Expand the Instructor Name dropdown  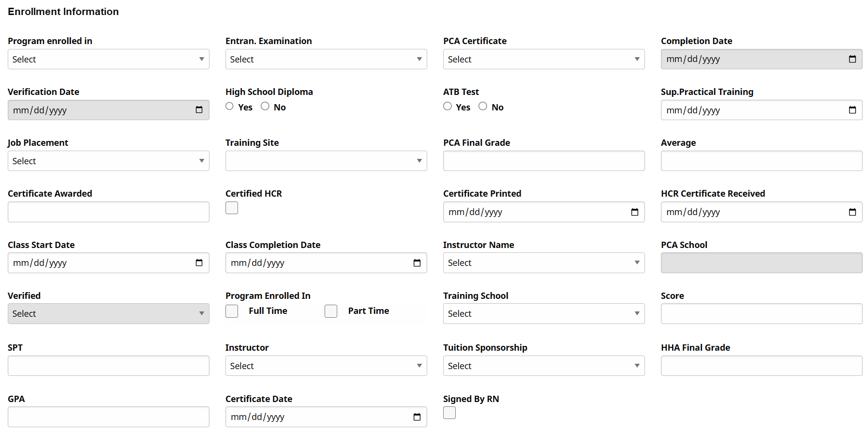(x=543, y=263)
